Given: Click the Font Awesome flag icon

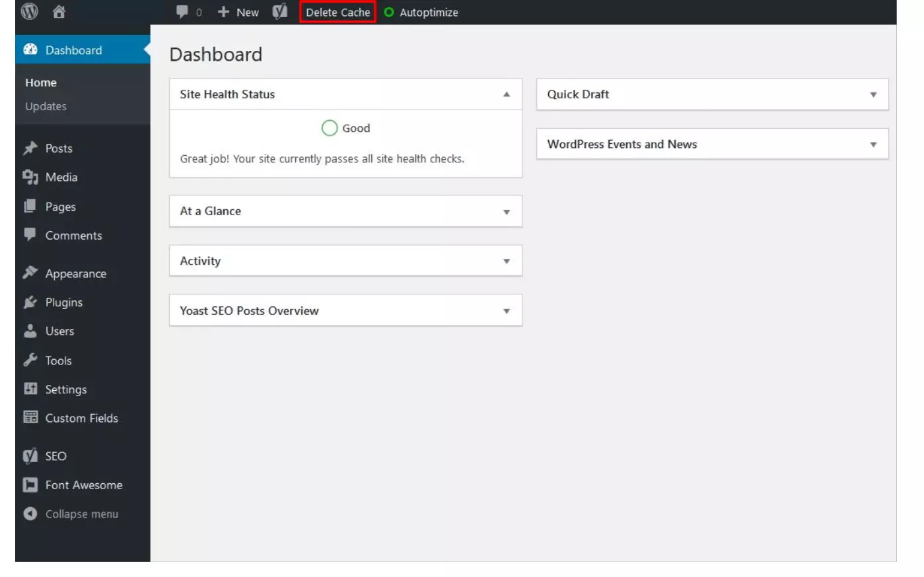Looking at the screenshot, I should tap(30, 485).
